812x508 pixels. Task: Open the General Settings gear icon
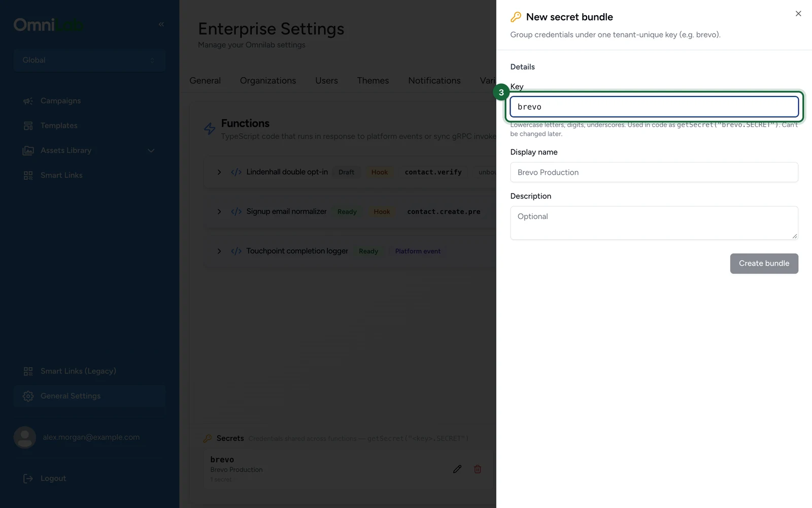point(28,396)
